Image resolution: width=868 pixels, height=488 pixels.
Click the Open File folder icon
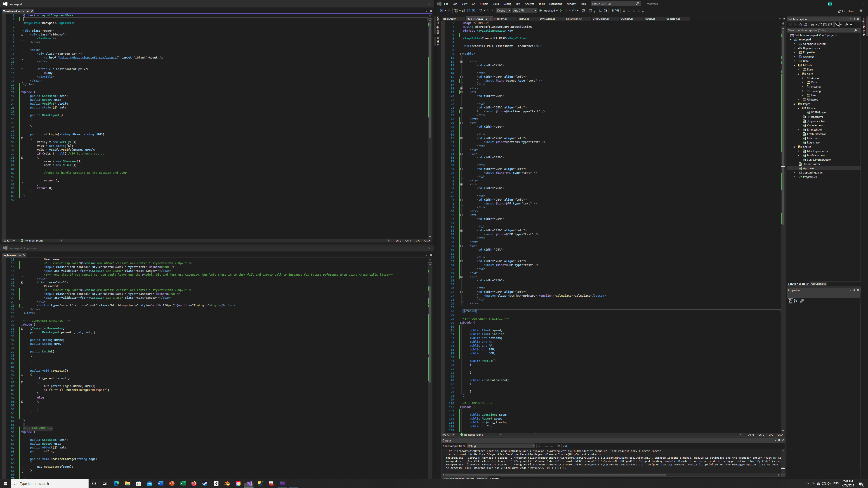tap(464, 11)
